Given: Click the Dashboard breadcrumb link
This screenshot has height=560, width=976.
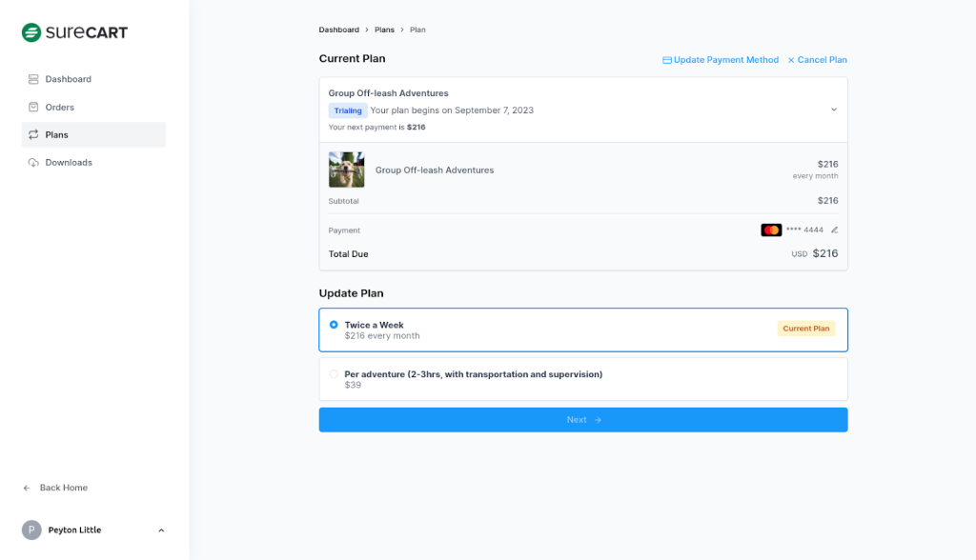Looking at the screenshot, I should tap(338, 30).
